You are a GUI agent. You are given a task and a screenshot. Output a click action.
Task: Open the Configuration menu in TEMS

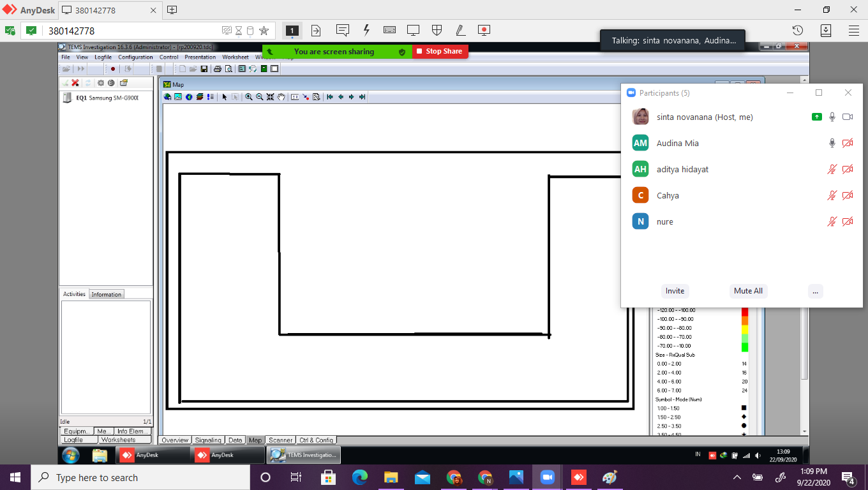click(135, 57)
